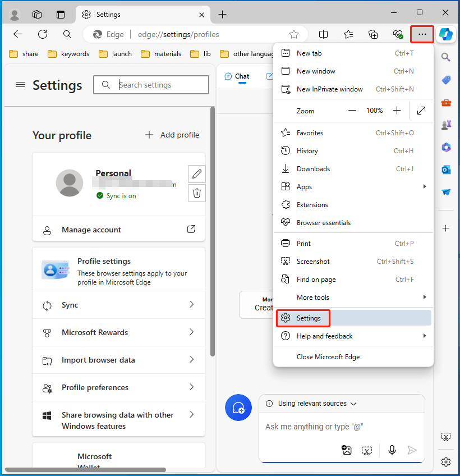Expand Share browsing data with Windows features

(118, 420)
